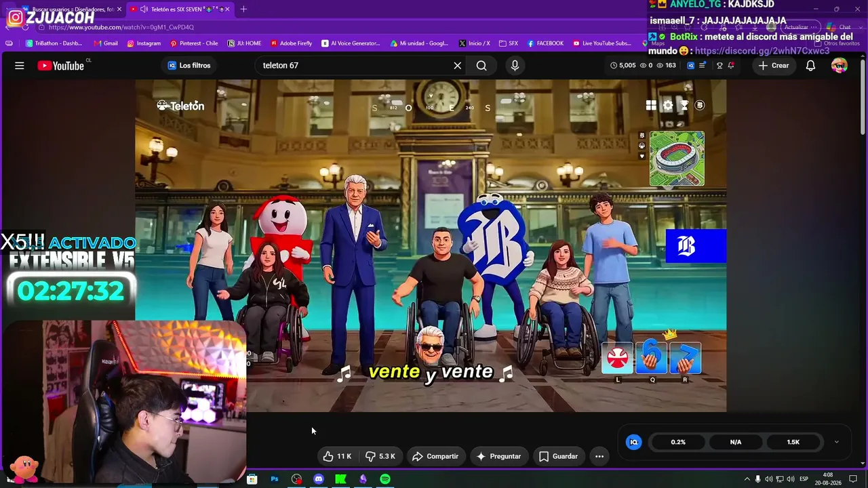
Task: Click the browser address bar URL
Action: [121, 27]
